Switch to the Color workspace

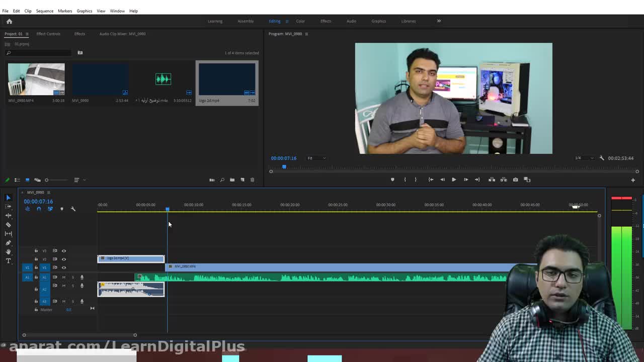(300, 21)
